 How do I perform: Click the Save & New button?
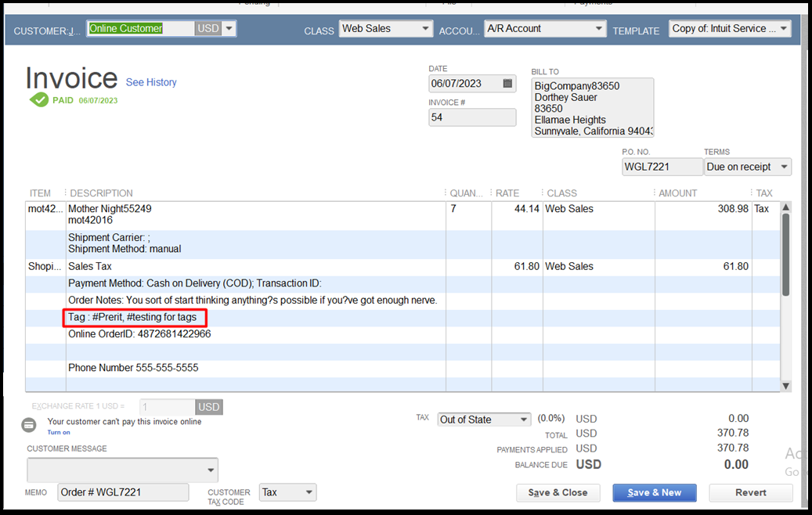[655, 492]
